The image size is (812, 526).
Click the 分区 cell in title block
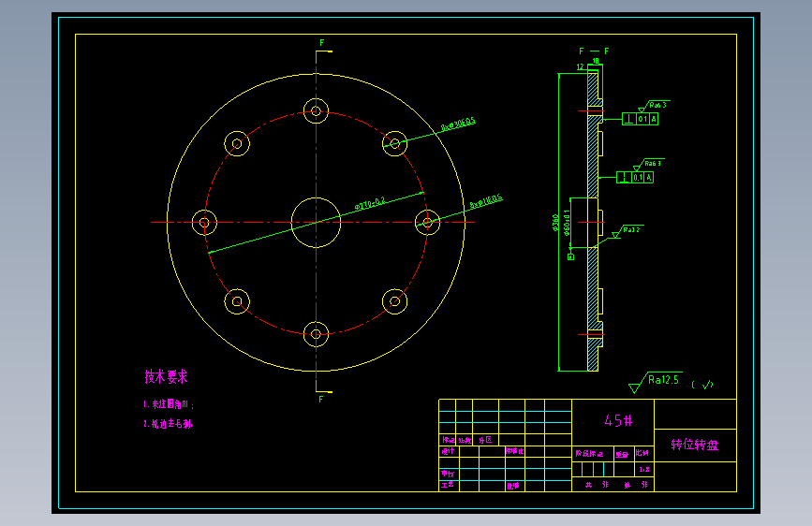(485, 440)
